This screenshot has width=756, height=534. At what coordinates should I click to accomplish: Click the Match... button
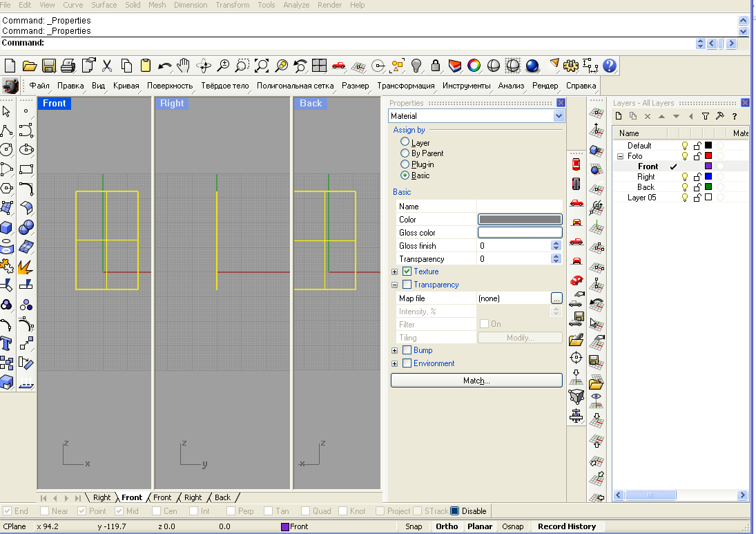[x=476, y=381]
